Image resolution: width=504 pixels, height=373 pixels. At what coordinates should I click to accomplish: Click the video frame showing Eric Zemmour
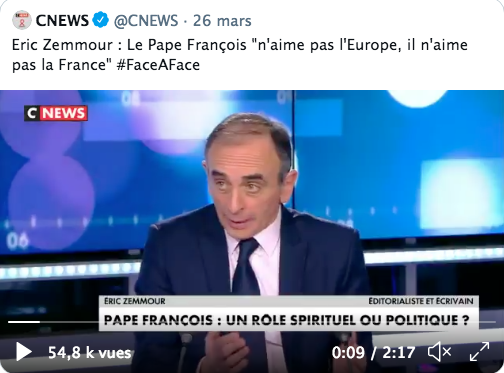coord(252,231)
